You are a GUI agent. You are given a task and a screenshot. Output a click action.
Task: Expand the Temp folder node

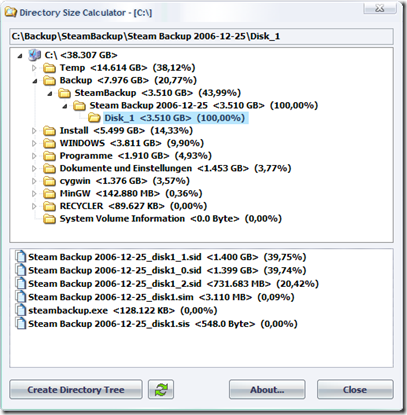34,68
